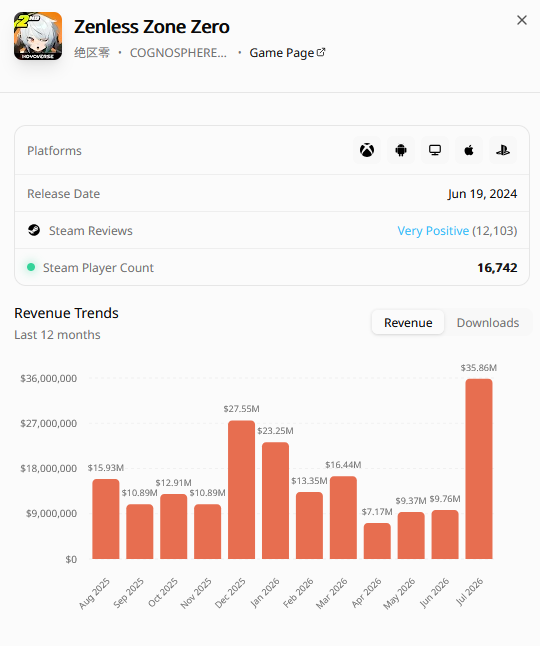Click the $9.76M value label

445,499
